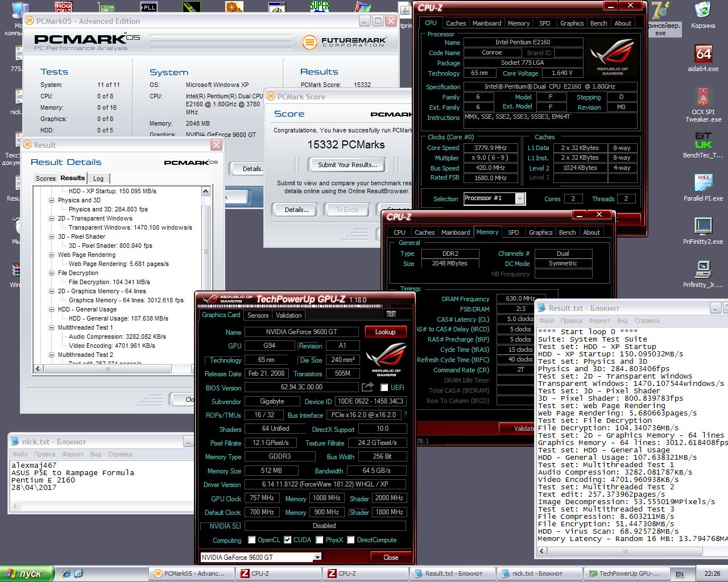Screen dimensions: 728x582
Task: Click the пуск Start button
Action: (x=27, y=574)
